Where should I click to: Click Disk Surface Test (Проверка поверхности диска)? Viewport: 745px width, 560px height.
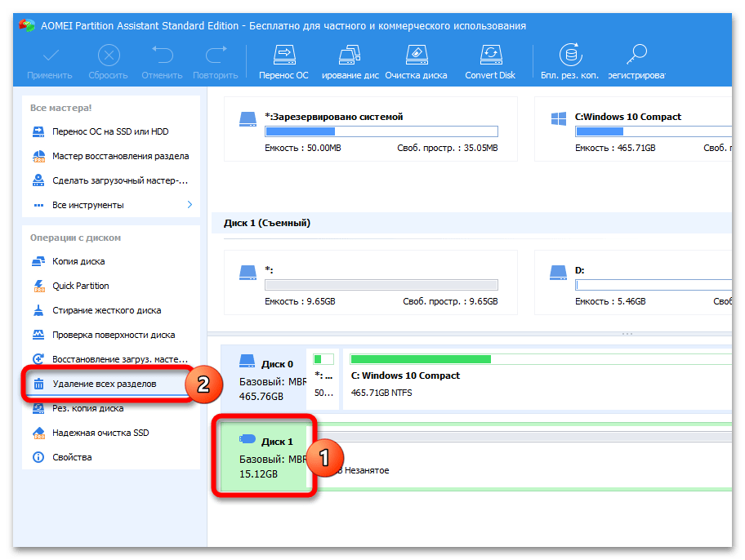pyautogui.click(x=113, y=335)
